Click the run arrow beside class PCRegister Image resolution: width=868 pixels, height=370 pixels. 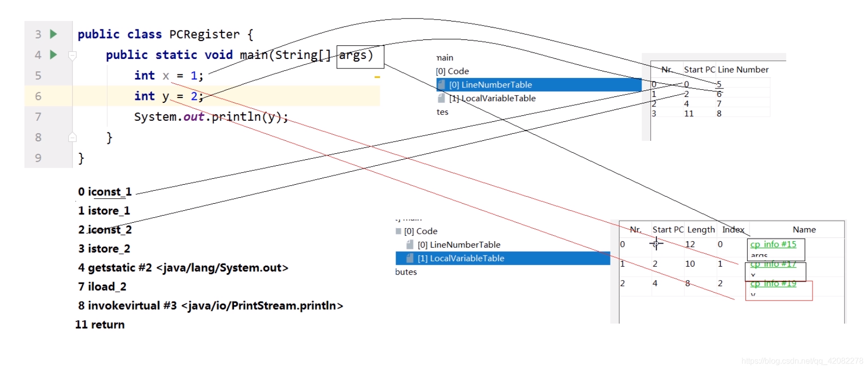pos(53,34)
